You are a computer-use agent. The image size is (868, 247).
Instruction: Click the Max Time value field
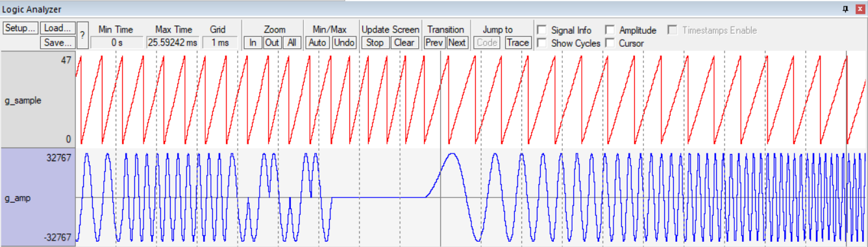click(173, 43)
